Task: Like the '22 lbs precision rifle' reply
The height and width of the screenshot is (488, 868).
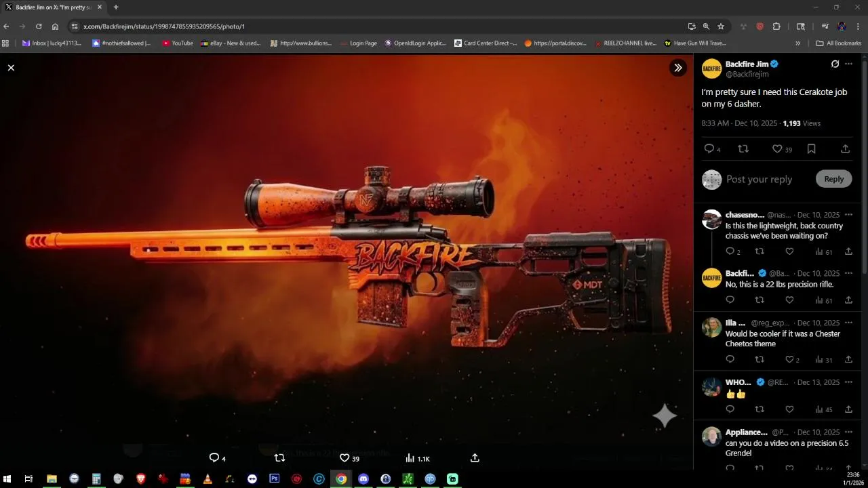Action: 789,300
